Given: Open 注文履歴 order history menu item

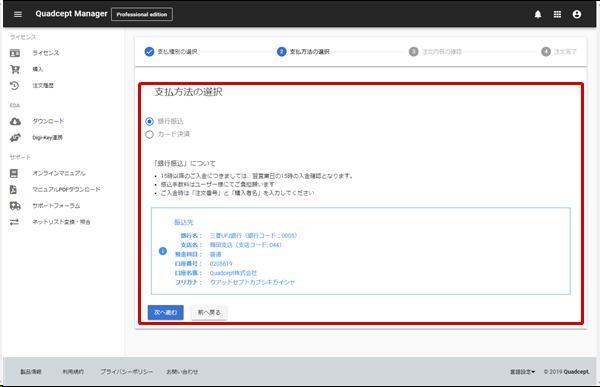Looking at the screenshot, I should [43, 85].
